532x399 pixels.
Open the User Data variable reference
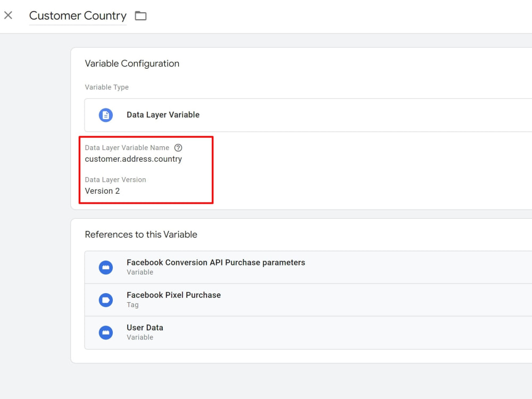click(x=308, y=332)
